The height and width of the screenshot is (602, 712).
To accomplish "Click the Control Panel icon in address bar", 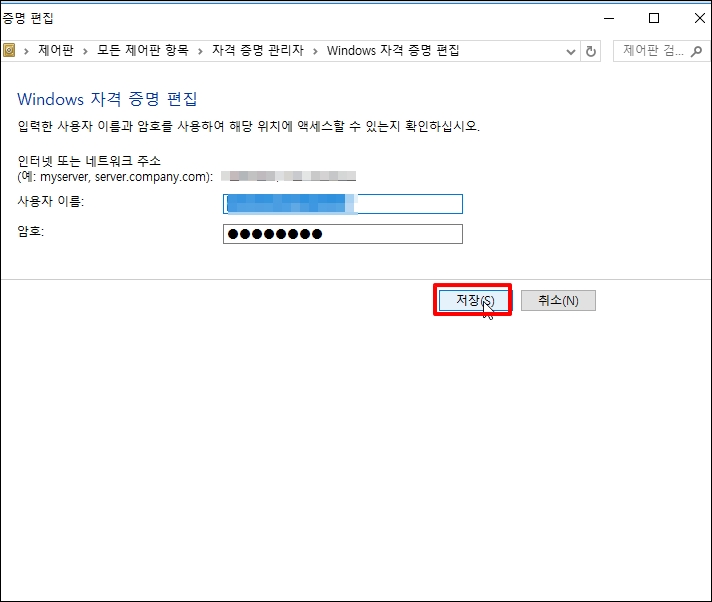I will (x=9, y=50).
